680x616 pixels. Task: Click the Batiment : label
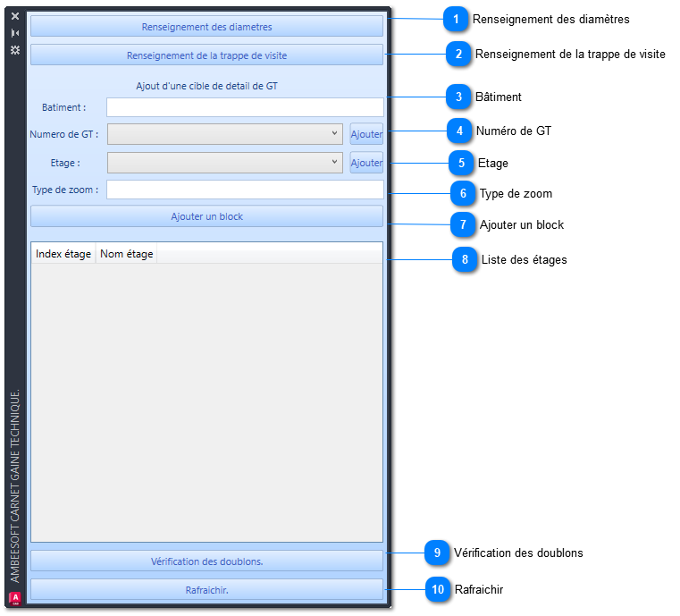click(63, 107)
